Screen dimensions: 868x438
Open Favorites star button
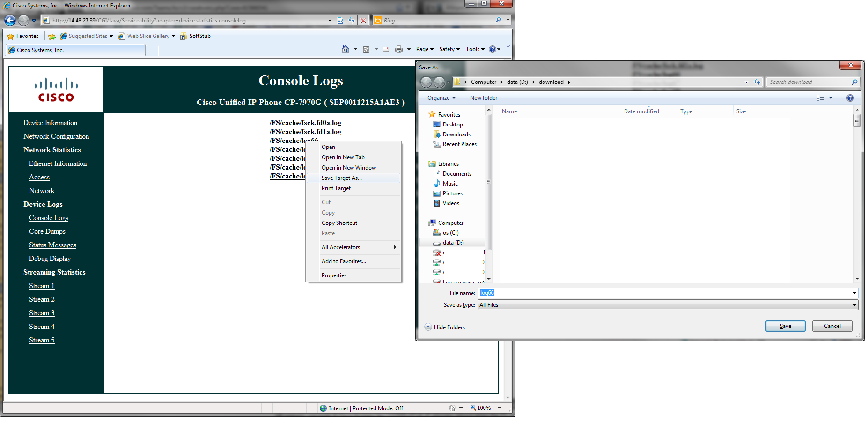tap(23, 36)
